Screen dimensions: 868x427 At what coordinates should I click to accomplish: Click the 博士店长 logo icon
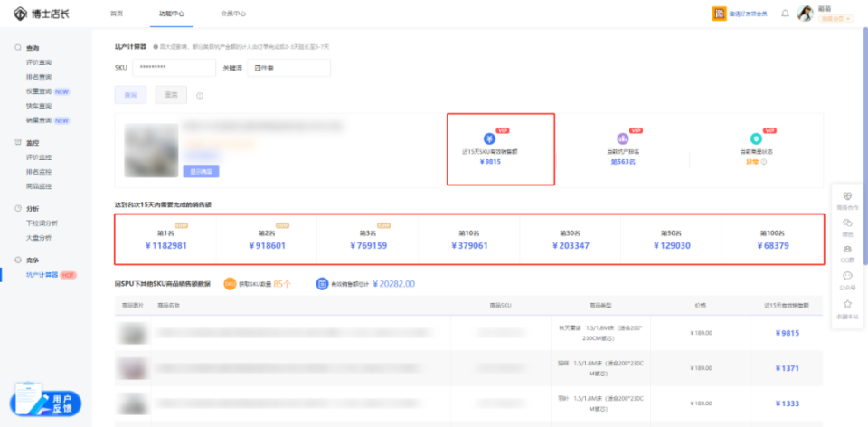17,14
